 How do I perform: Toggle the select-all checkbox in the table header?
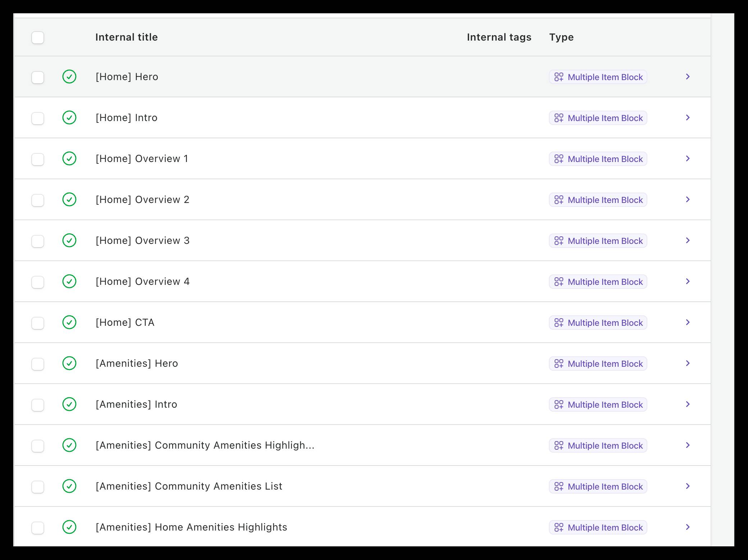click(x=38, y=37)
